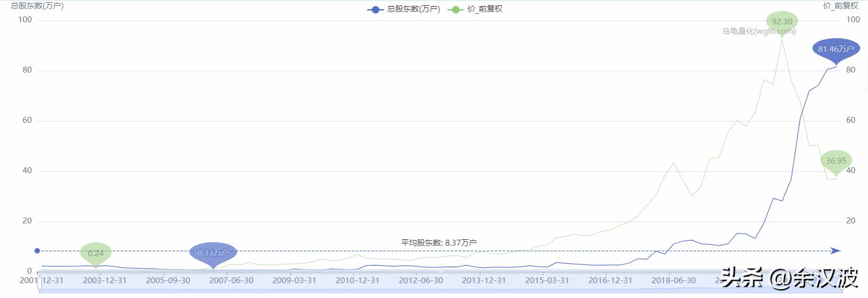The width and height of the screenshot is (868, 298).
Task: Click the 2013-12-31 axis label
Action: [x=484, y=281]
